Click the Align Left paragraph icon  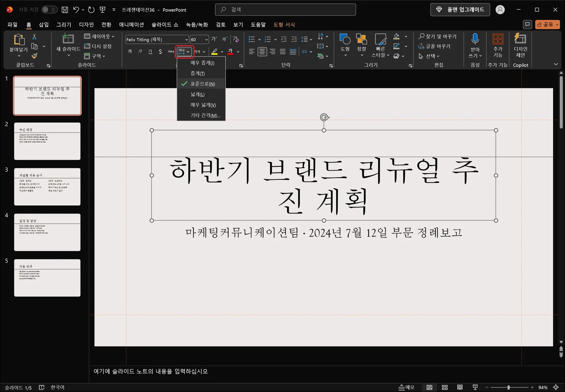coord(251,52)
